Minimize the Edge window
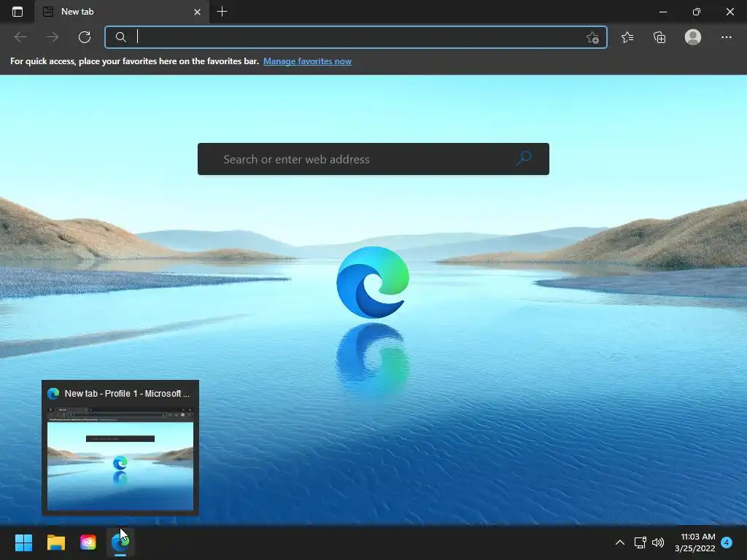 point(662,12)
